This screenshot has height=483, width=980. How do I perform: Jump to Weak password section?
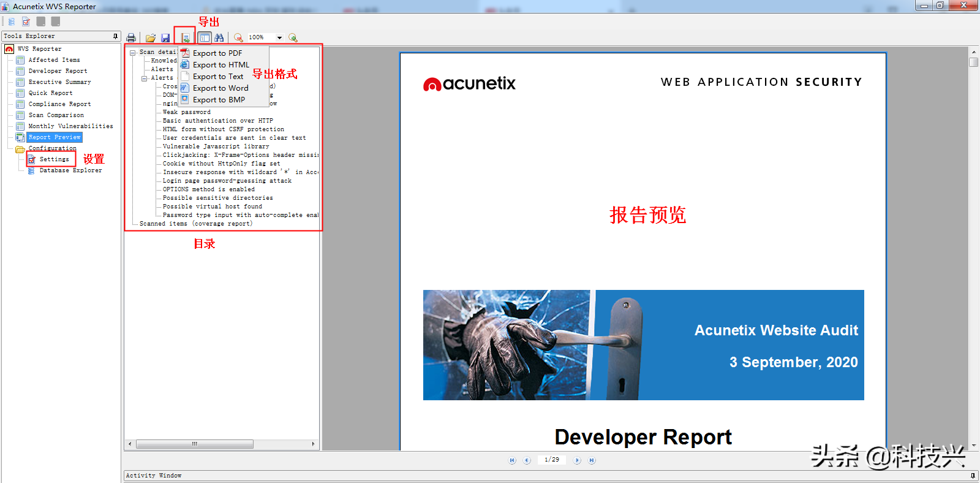click(x=186, y=112)
